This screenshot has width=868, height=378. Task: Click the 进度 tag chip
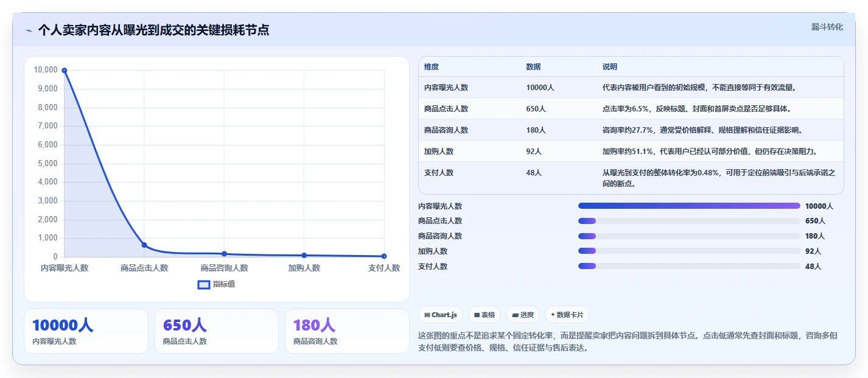[x=523, y=315]
